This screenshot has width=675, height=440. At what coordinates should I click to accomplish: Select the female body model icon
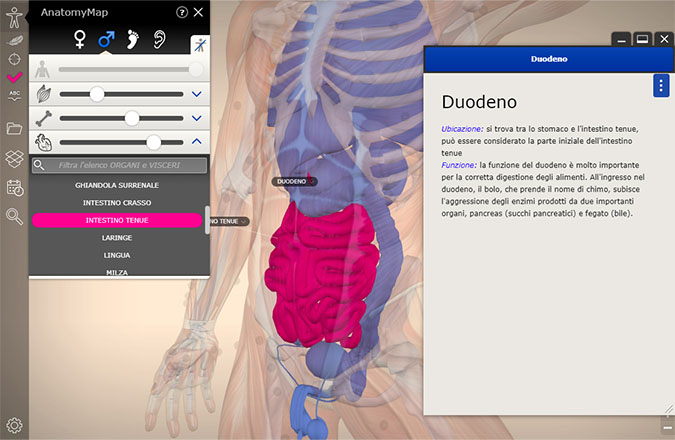(80, 40)
